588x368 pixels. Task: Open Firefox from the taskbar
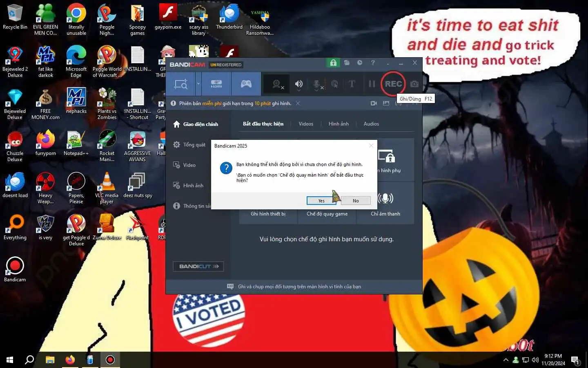point(70,360)
